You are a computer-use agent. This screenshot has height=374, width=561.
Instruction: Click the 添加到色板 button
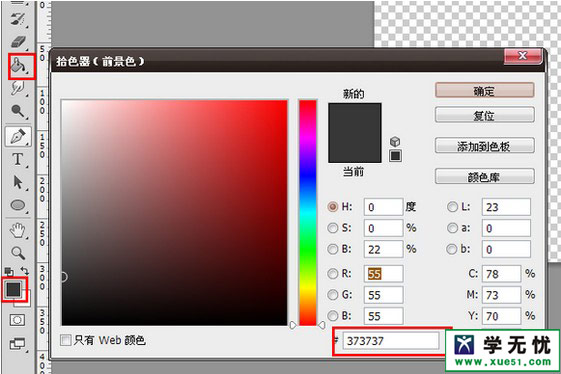(484, 146)
